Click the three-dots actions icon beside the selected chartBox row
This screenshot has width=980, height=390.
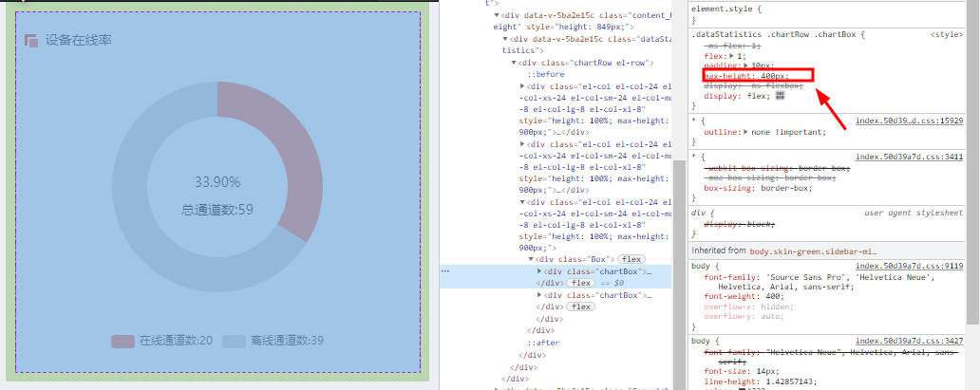445,271
